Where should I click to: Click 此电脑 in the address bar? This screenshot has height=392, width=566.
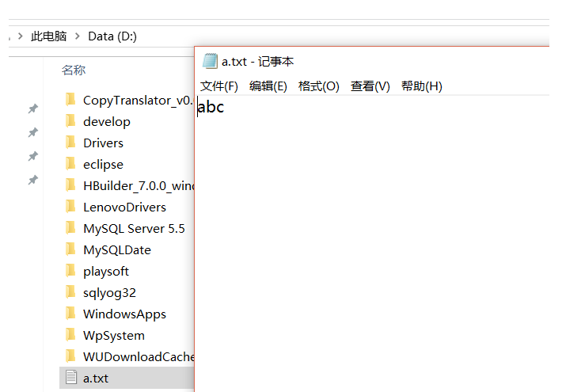(47, 36)
